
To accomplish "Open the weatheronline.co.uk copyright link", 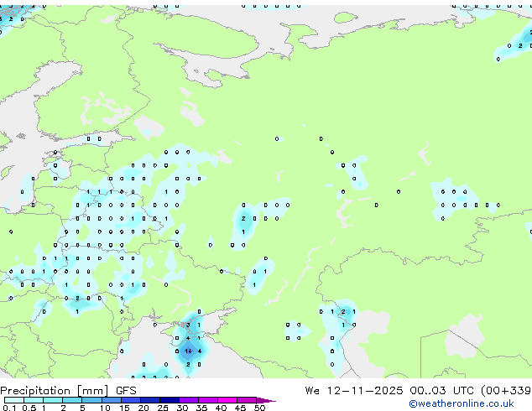I will (462, 403).
